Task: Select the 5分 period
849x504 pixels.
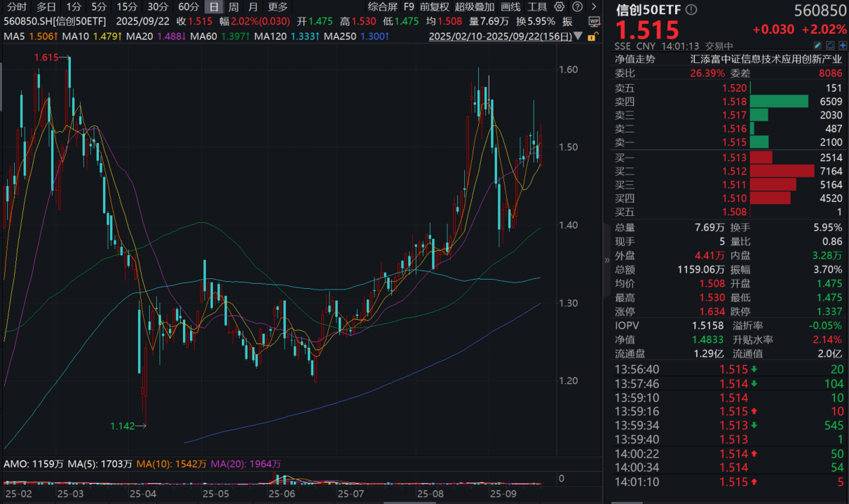Action: 99,6
